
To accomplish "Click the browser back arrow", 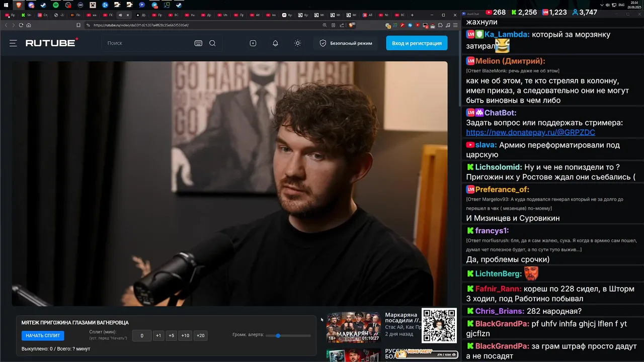I will click(6, 25).
